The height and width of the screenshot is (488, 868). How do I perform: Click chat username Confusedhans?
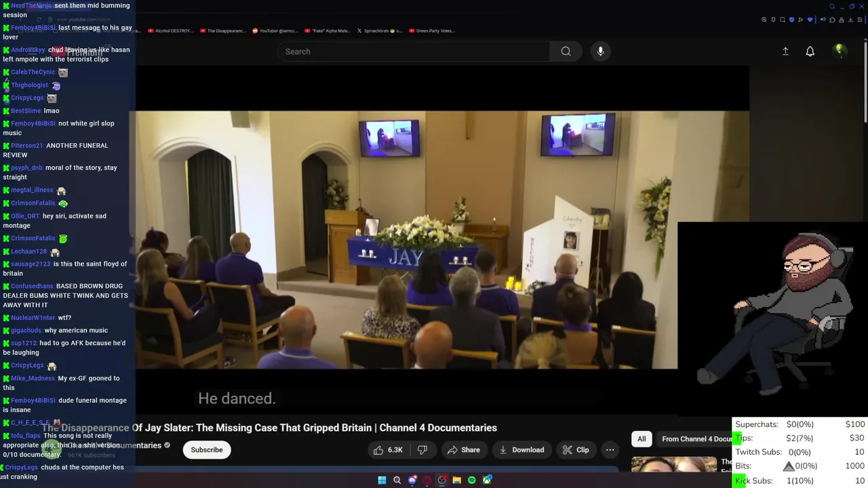tap(32, 287)
